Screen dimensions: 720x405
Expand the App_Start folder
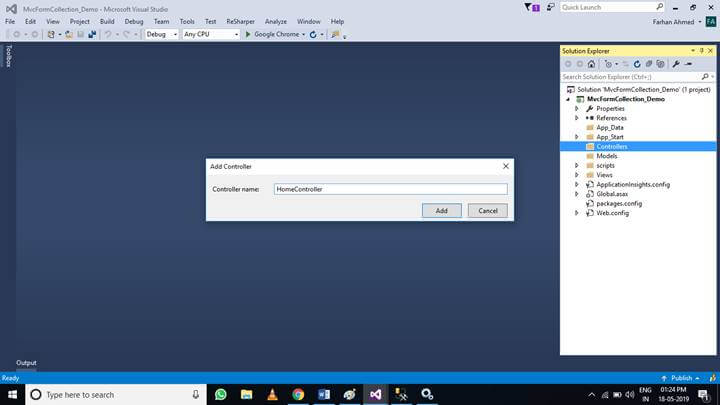click(x=577, y=137)
